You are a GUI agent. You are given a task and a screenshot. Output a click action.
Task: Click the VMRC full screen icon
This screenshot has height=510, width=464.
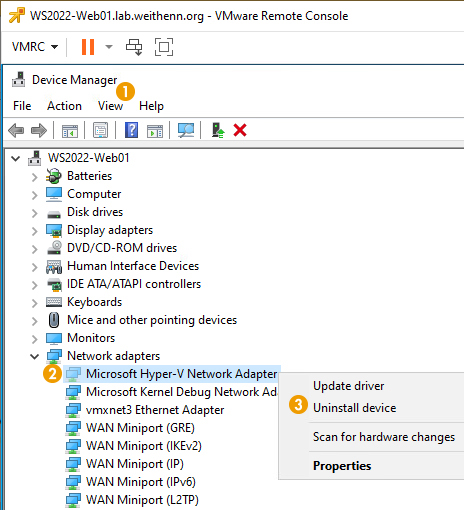[x=164, y=47]
